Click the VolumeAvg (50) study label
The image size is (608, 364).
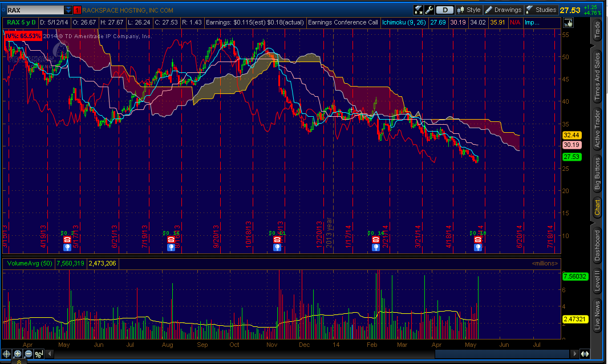pyautogui.click(x=30, y=263)
